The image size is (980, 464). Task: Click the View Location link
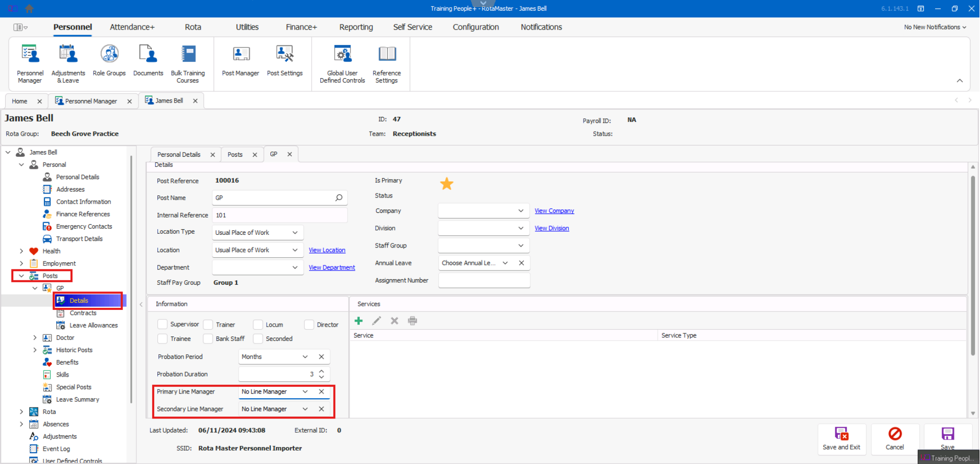(x=327, y=250)
